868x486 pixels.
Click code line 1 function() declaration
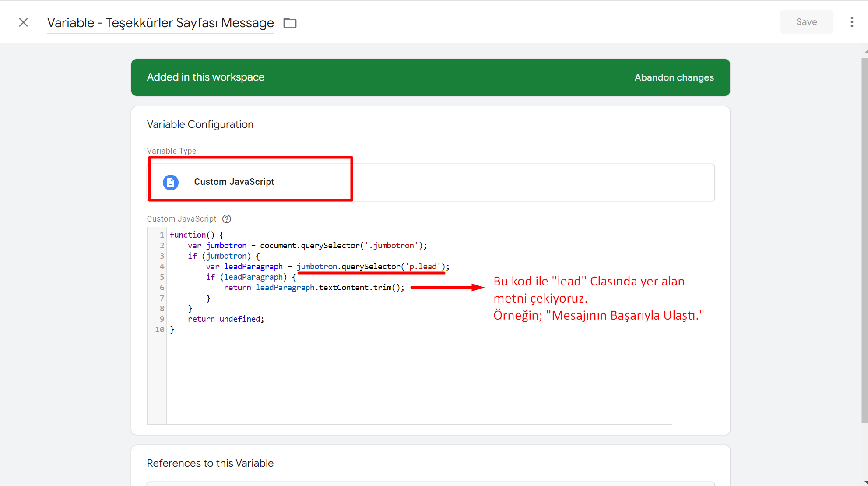click(197, 235)
